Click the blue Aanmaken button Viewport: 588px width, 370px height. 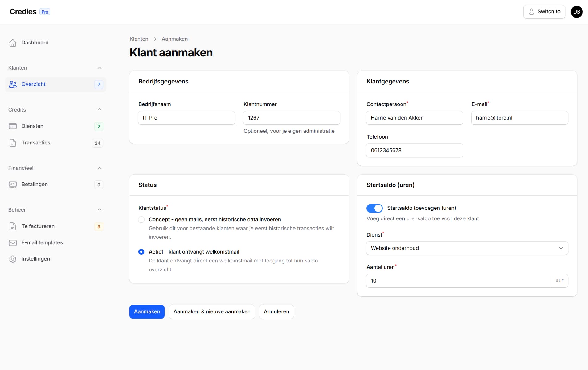pos(147,311)
